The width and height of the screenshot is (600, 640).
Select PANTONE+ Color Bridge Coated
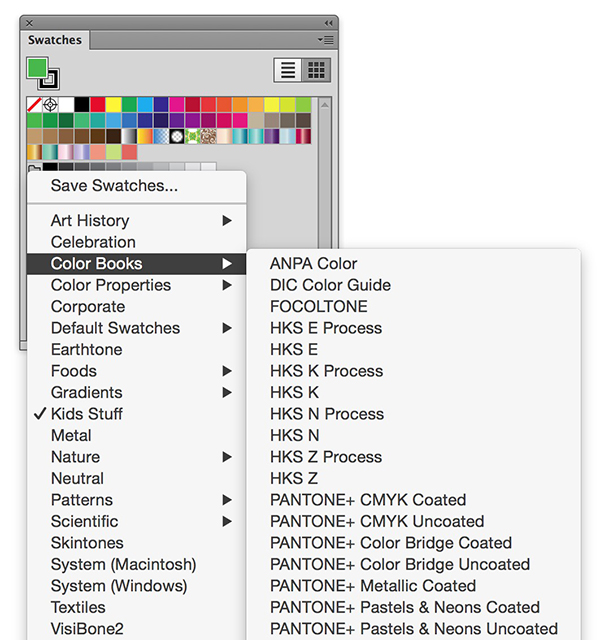tap(413, 543)
